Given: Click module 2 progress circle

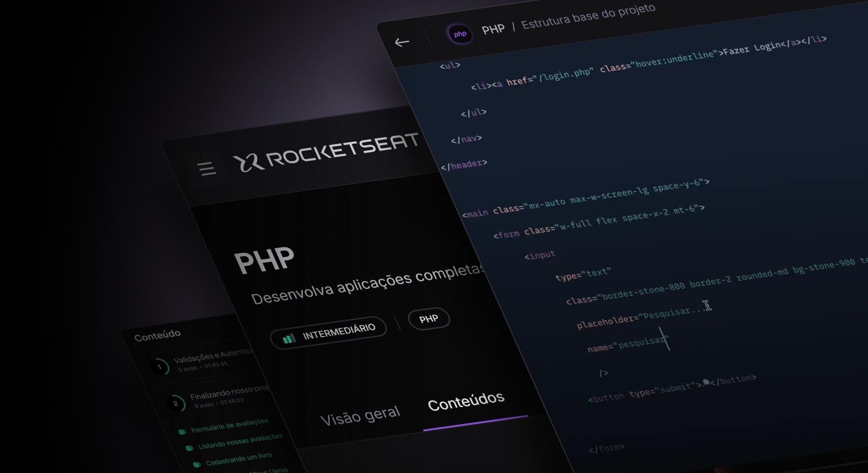Looking at the screenshot, I should 176,403.
